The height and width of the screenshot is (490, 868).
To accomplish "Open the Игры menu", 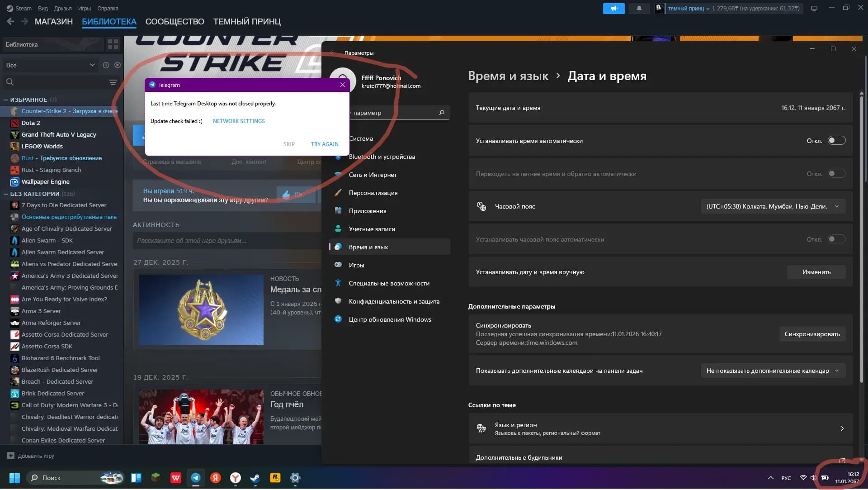I will (85, 8).
